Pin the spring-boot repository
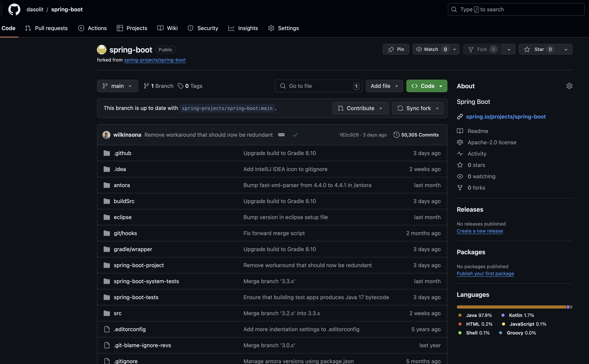Viewport: 589px width, 364px height. [x=396, y=49]
